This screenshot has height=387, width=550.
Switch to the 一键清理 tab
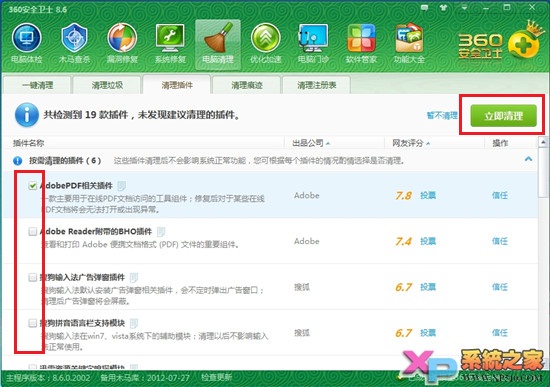(37, 85)
